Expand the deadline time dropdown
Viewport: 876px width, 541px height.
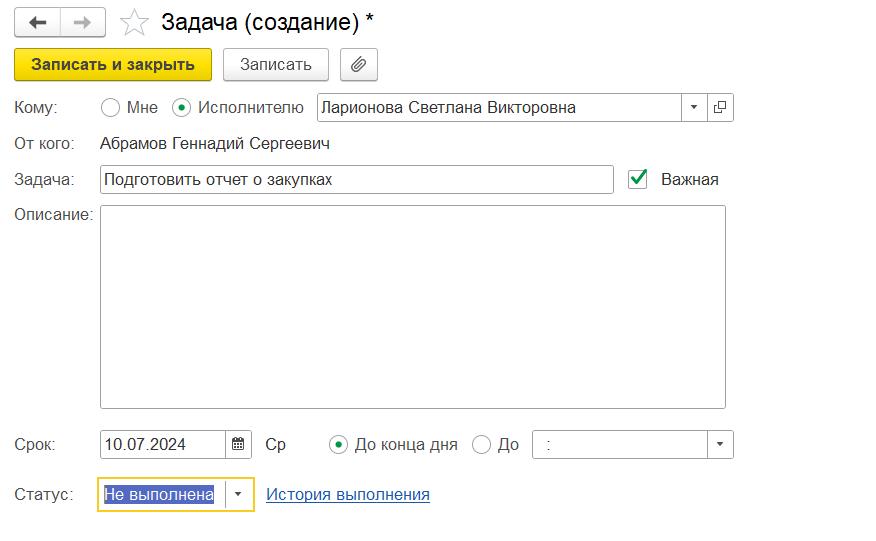(x=720, y=445)
